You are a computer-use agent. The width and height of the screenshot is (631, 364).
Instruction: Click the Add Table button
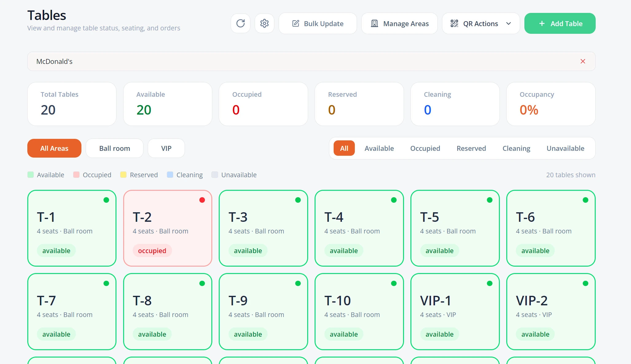560,23
